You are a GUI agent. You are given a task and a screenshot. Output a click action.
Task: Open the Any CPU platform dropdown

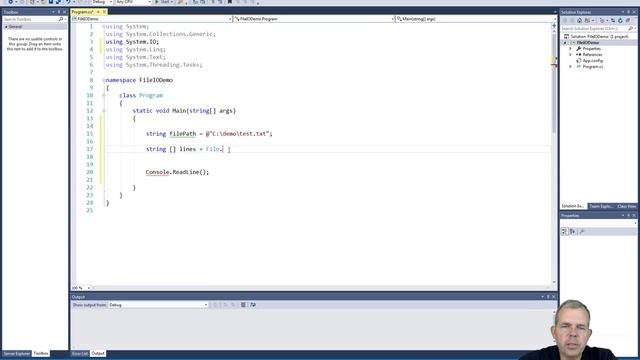[133, 2]
